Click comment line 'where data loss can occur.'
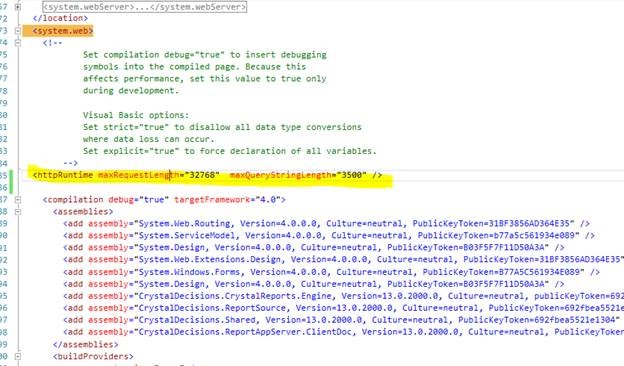The height and width of the screenshot is (366, 624). click(148, 139)
